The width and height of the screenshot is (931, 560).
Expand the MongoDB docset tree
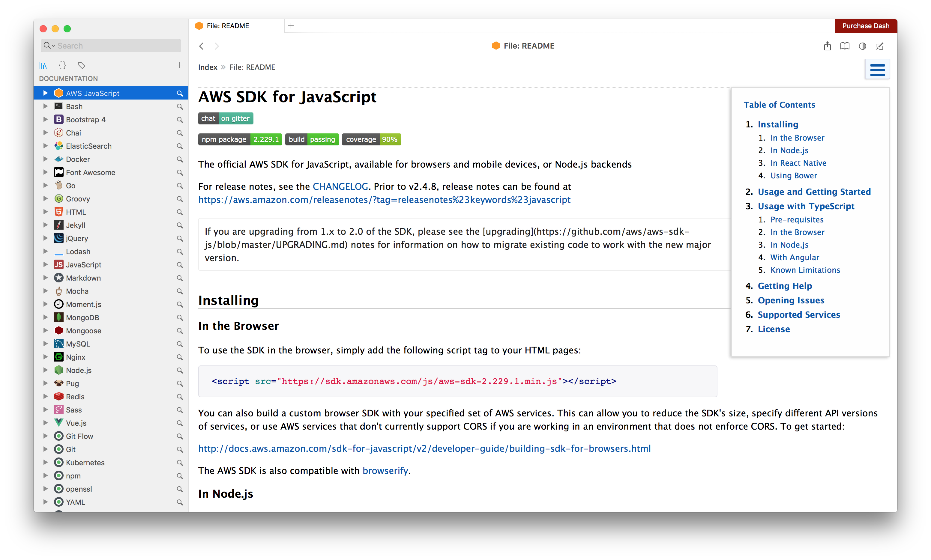(45, 317)
